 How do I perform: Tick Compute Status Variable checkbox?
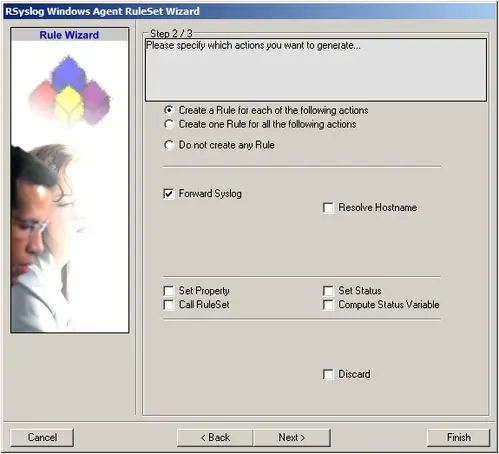[328, 305]
